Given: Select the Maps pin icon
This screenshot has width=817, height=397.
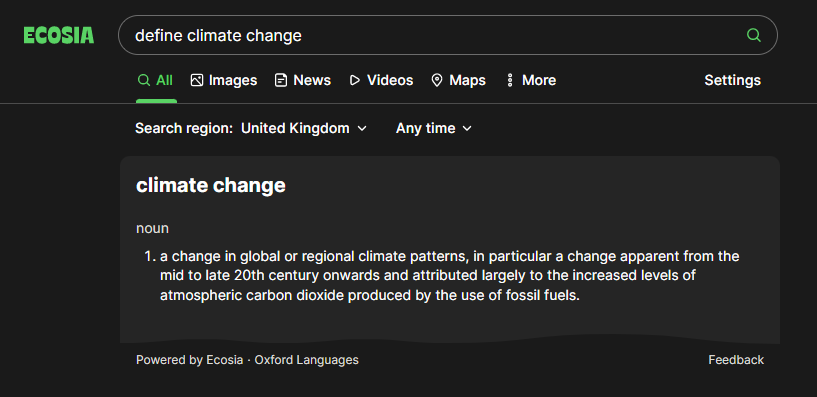Looking at the screenshot, I should click(437, 80).
